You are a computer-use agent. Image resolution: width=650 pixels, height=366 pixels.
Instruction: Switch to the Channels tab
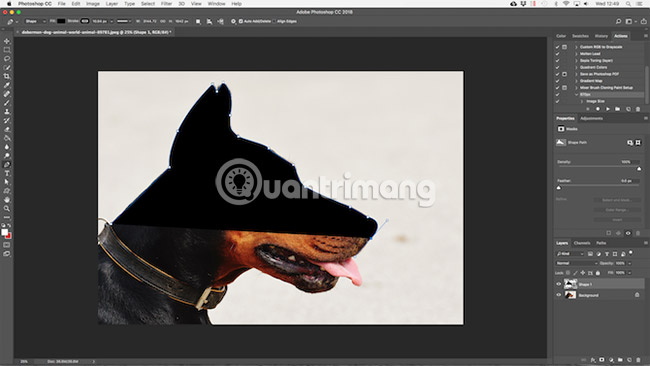pyautogui.click(x=582, y=243)
